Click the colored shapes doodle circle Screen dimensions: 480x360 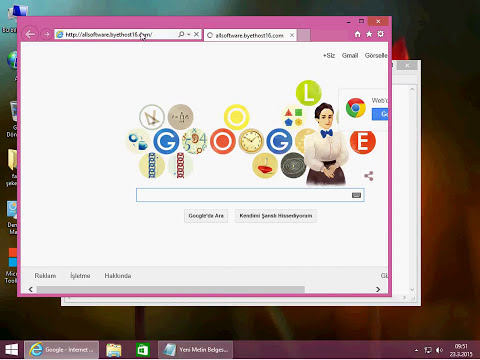[293, 117]
